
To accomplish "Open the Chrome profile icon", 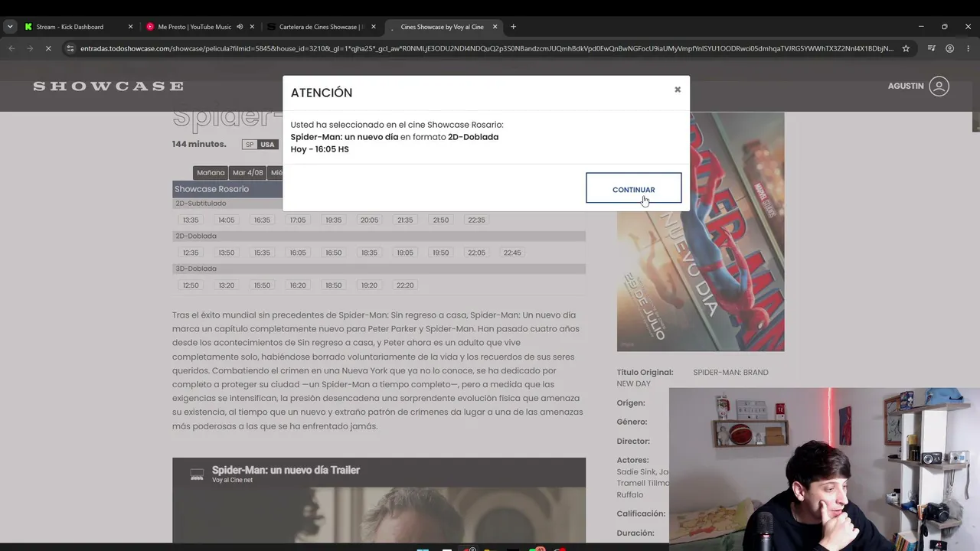I will (949, 48).
